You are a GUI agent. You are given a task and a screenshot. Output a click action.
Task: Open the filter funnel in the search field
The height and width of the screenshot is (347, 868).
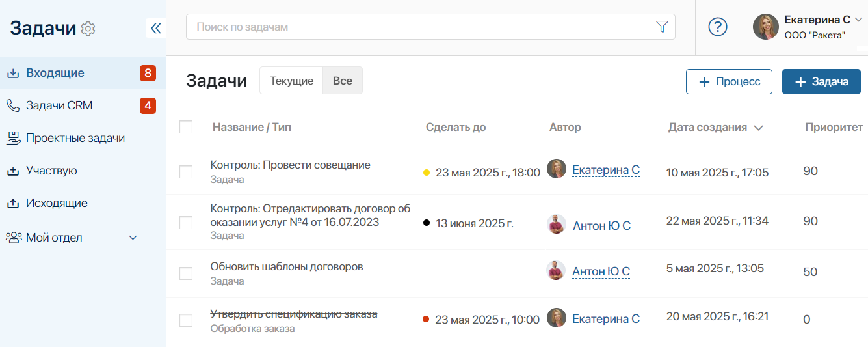pos(662,27)
